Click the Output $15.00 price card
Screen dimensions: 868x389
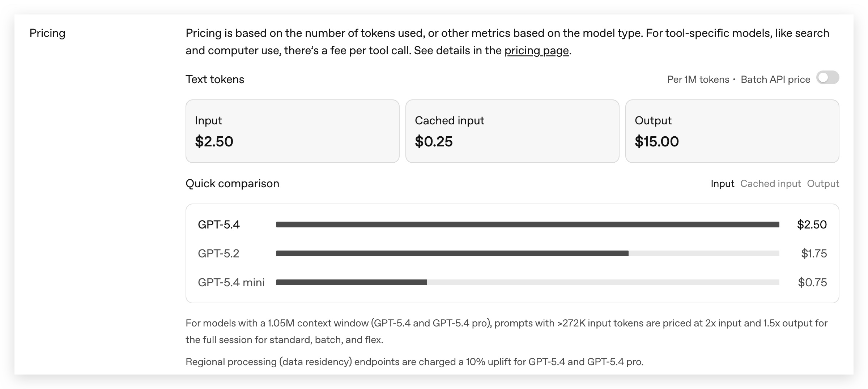pyautogui.click(x=732, y=131)
